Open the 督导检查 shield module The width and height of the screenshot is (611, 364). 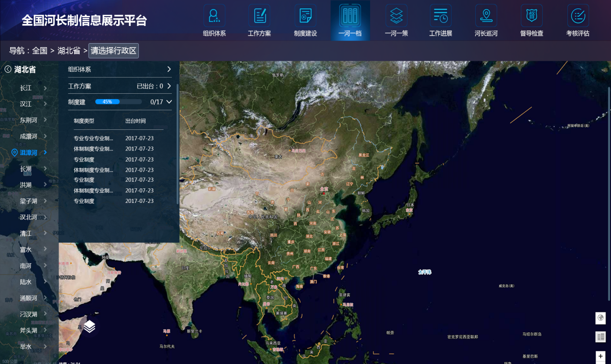(532, 21)
